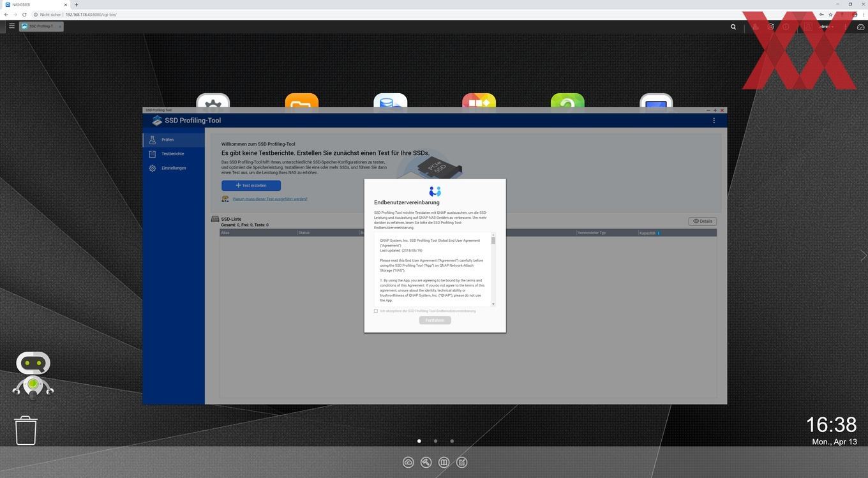
Task: Click the agreement scrollbar down arrow
Action: click(x=493, y=304)
